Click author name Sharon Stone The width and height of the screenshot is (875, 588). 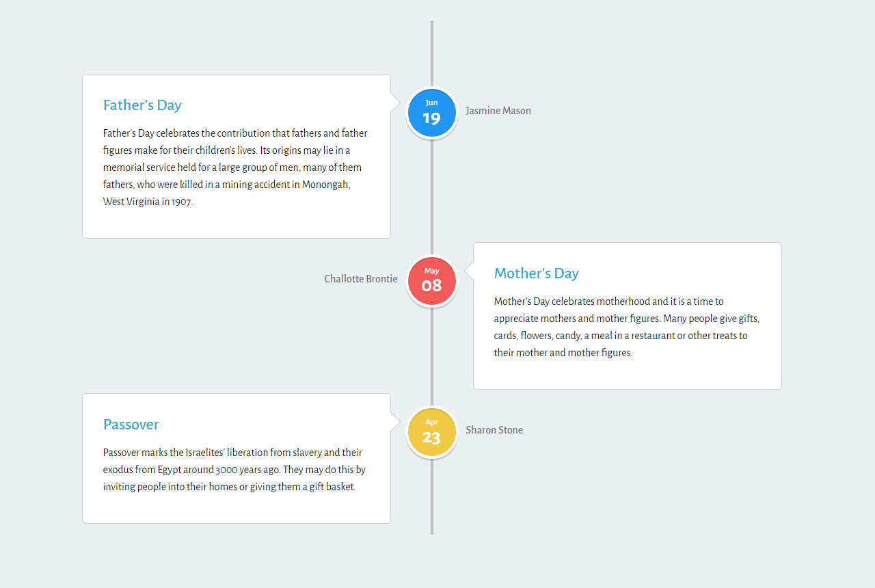click(494, 430)
